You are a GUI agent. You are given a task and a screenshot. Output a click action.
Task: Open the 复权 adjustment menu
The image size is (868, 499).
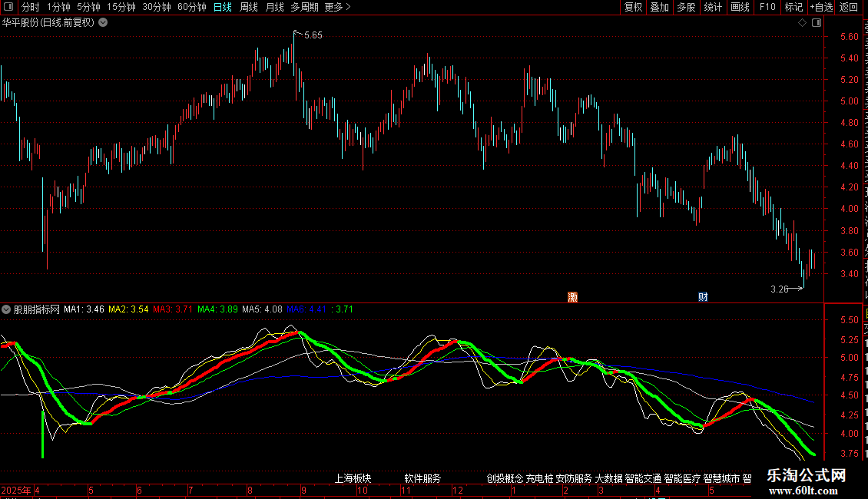coord(633,7)
